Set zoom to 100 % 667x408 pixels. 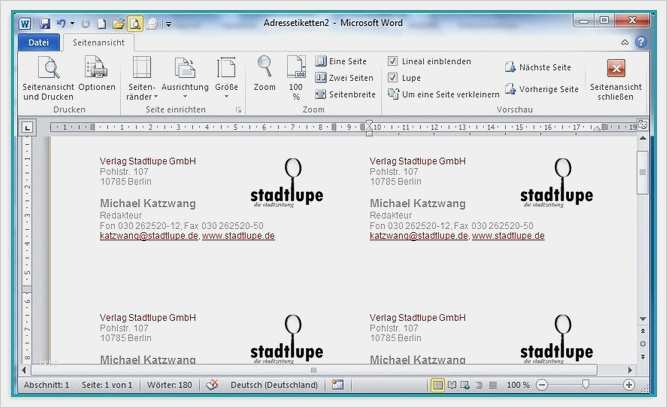point(296,79)
